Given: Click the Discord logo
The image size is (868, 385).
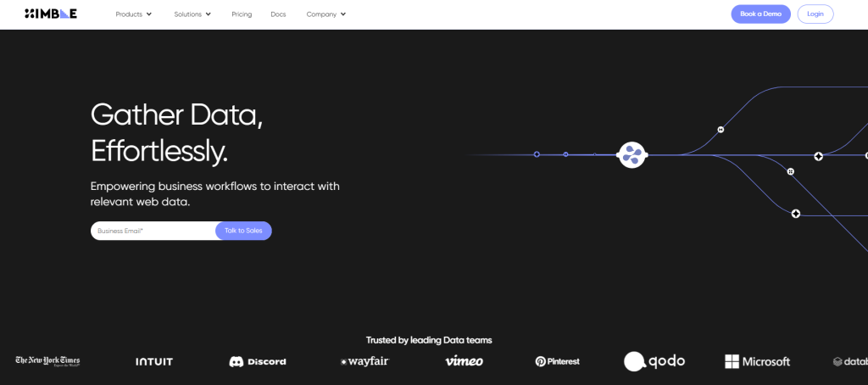Looking at the screenshot, I should tap(258, 361).
